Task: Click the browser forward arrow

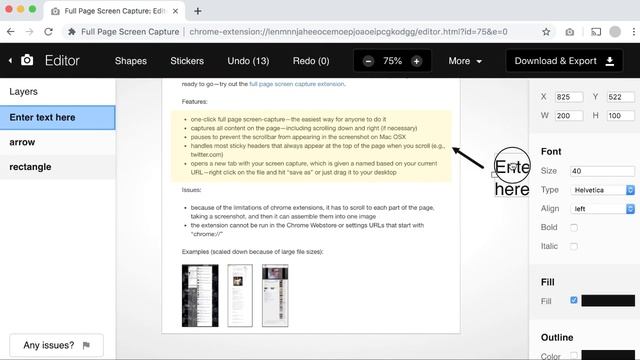Action: [29, 32]
